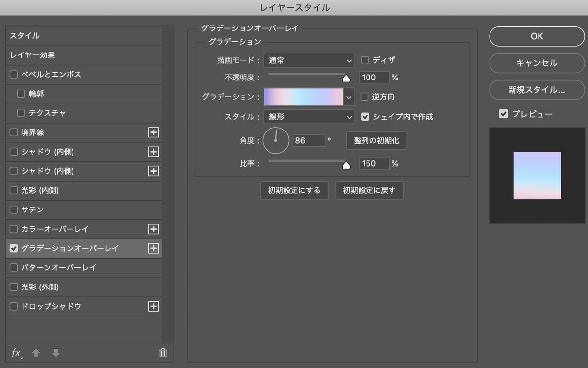Enable 輪郭 checkbox

click(21, 94)
